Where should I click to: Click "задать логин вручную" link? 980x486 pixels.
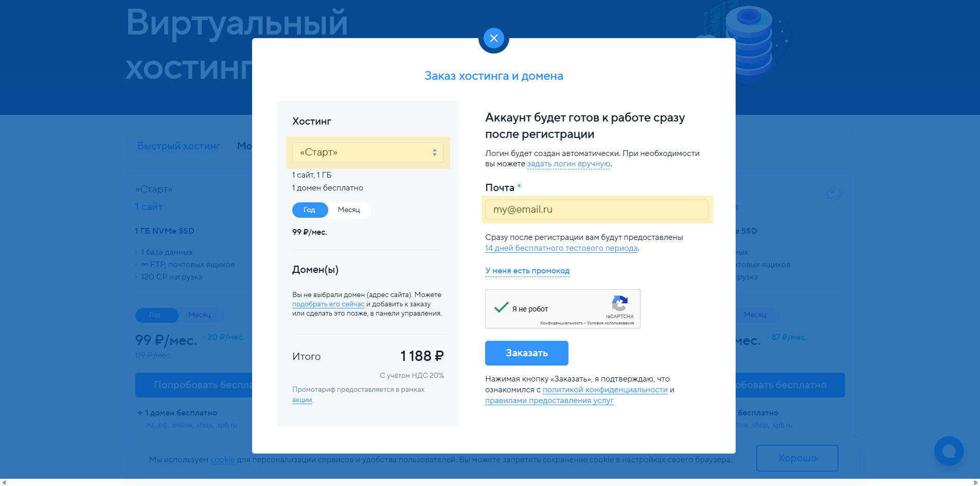568,164
